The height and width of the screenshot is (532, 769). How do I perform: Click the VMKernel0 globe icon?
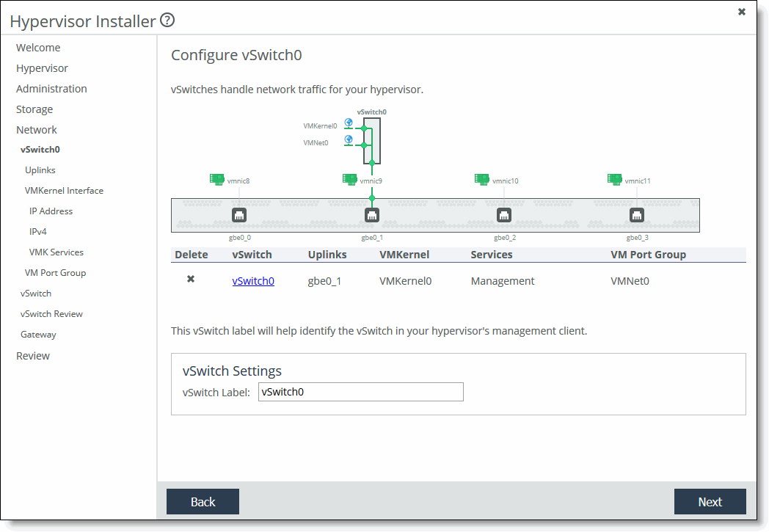tap(349, 124)
